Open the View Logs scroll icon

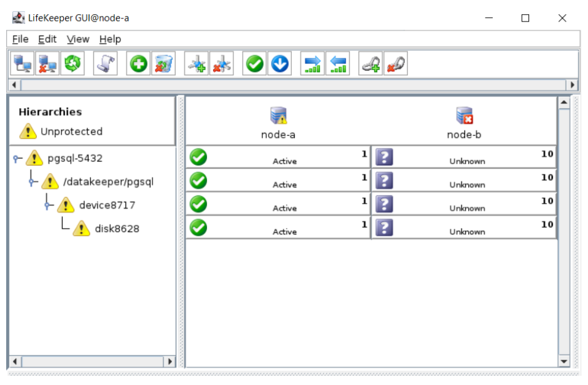pyautogui.click(x=106, y=63)
